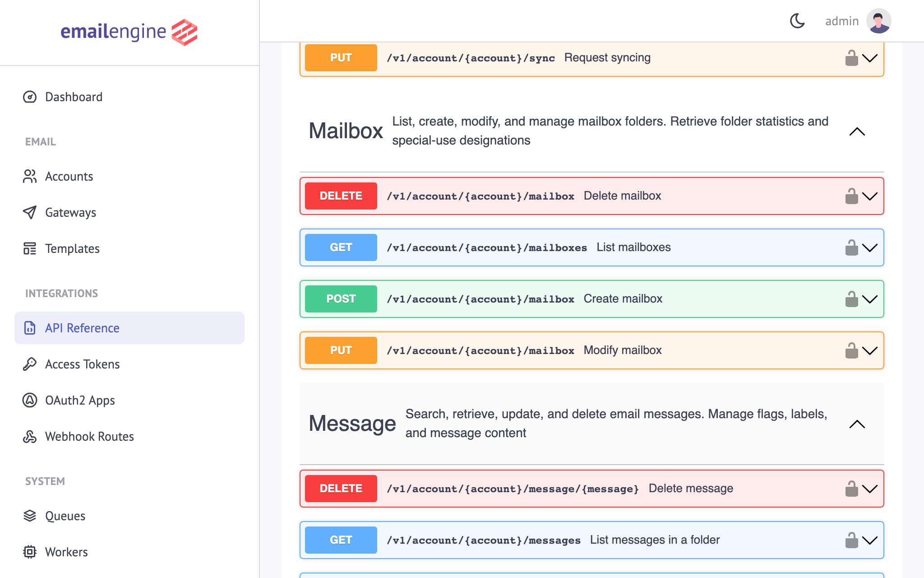
Task: Click the DELETE message method badge
Action: click(341, 489)
